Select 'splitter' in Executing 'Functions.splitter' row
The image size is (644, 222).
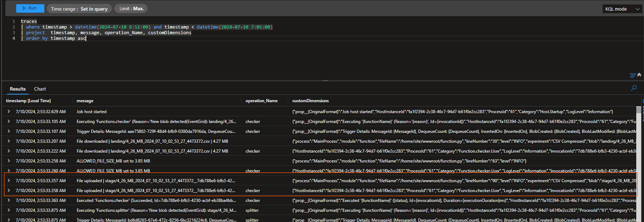(252, 210)
